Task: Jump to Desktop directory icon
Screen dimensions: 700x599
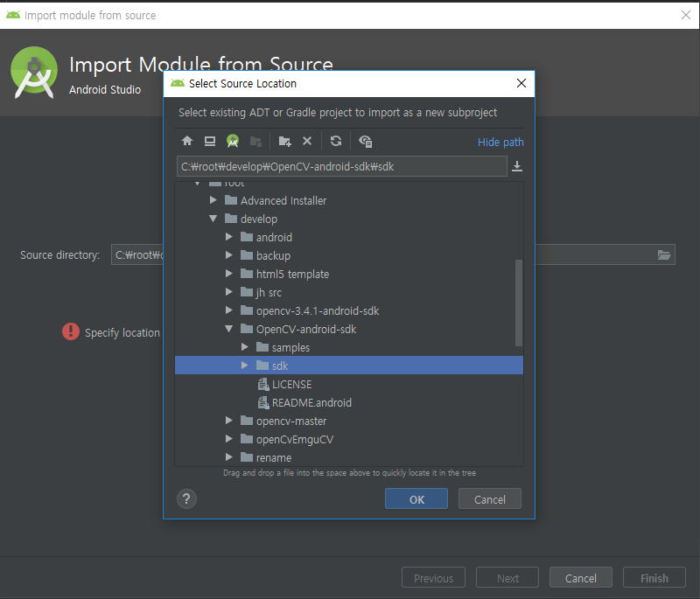Action: point(210,142)
